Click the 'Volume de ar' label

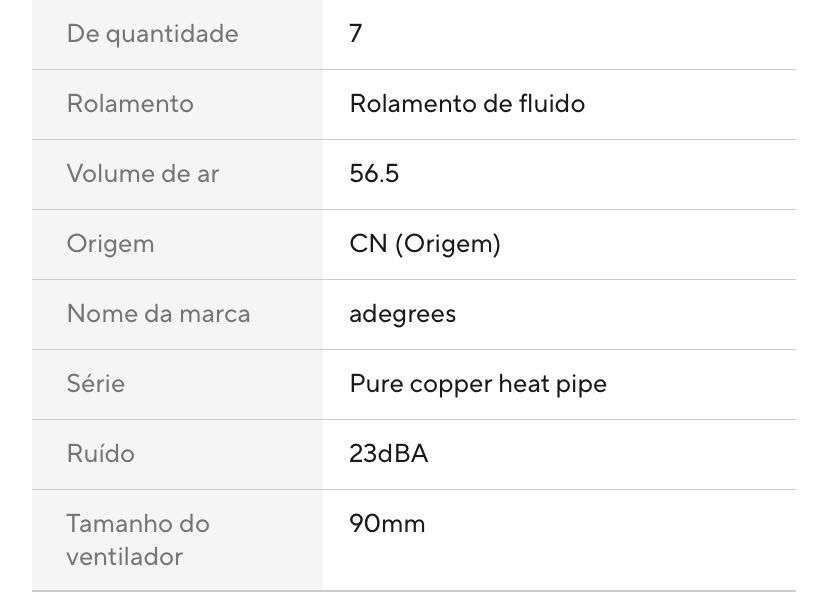[143, 174]
